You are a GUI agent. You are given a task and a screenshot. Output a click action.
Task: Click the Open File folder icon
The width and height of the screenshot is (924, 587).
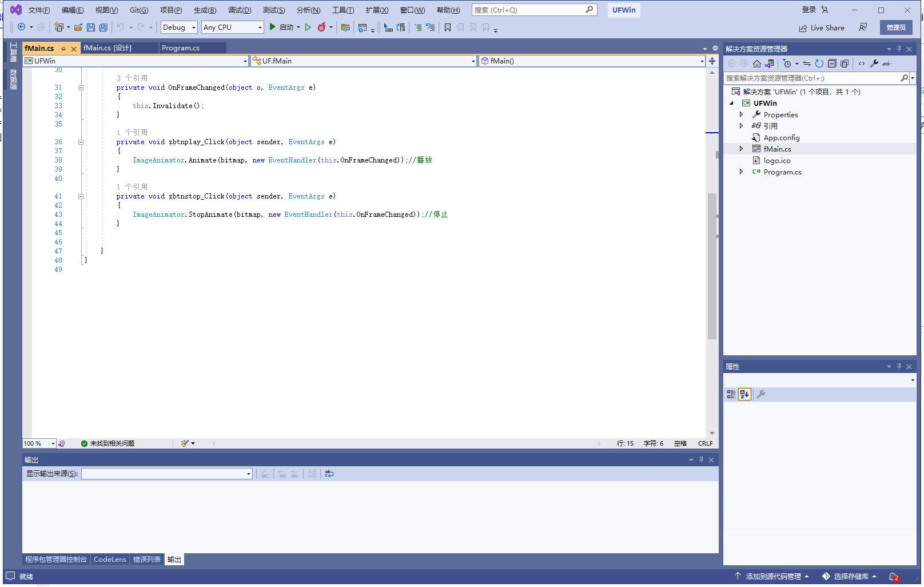click(78, 27)
